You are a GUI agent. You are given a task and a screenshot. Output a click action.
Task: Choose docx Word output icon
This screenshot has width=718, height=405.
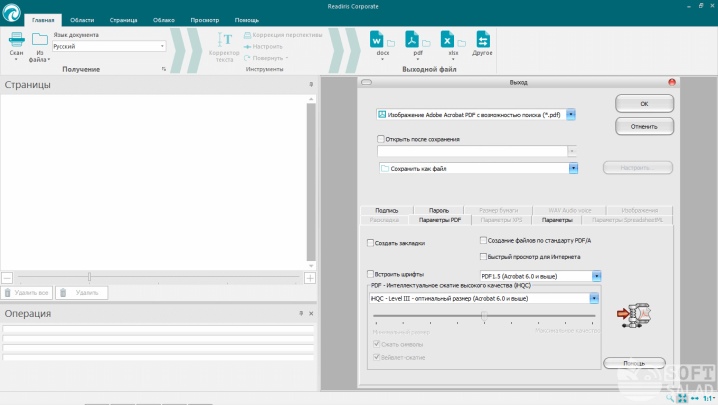[376, 39]
